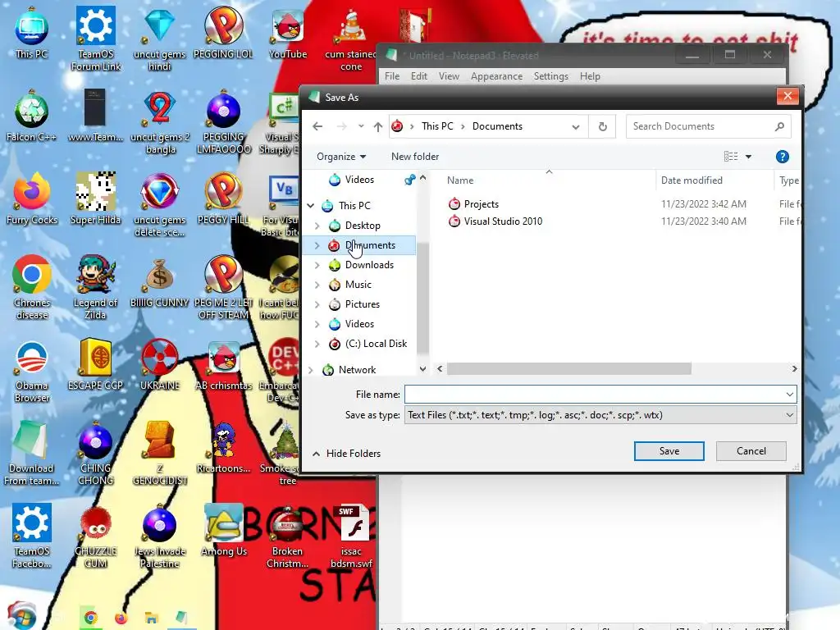Open Falcon C++ desktop shortcut

[32, 116]
